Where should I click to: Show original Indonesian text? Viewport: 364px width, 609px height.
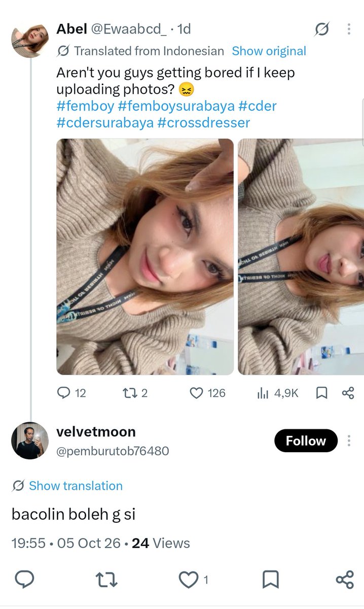(269, 51)
